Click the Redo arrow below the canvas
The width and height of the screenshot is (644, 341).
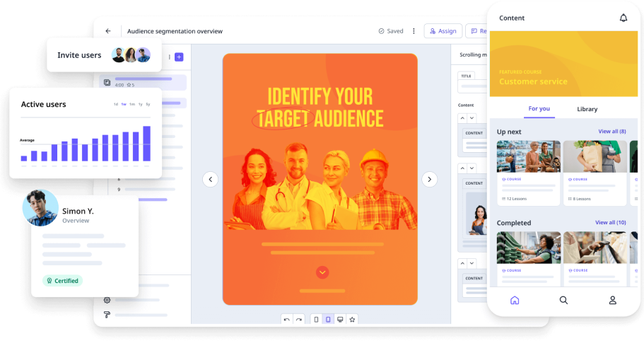coord(298,320)
